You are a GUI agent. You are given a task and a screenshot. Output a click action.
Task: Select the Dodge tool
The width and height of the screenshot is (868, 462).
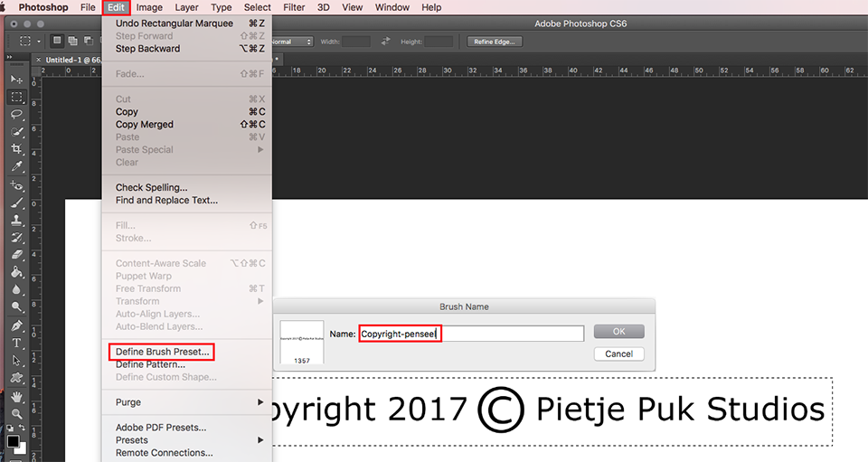pyautogui.click(x=16, y=306)
